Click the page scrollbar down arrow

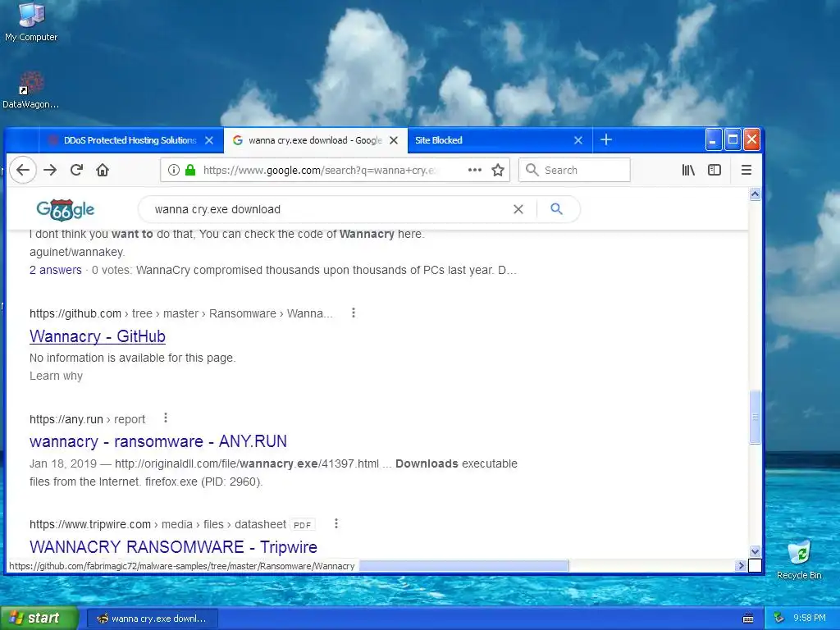click(755, 551)
